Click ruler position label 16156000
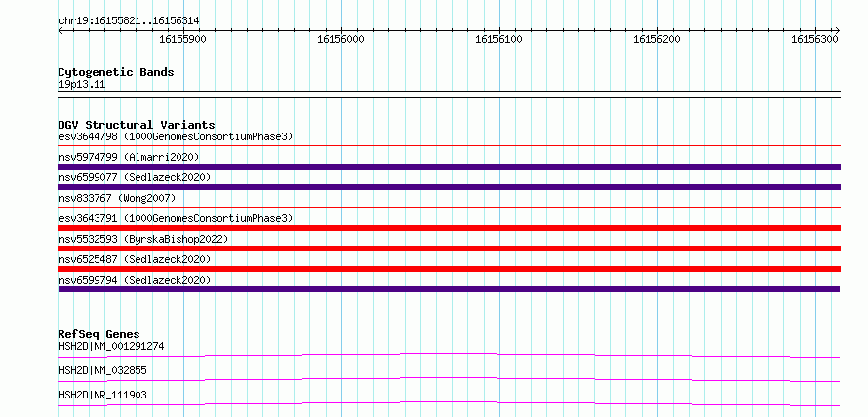 (341, 39)
